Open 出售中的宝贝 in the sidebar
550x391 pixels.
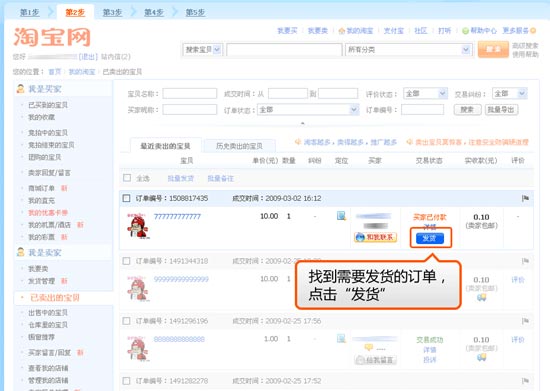point(48,312)
